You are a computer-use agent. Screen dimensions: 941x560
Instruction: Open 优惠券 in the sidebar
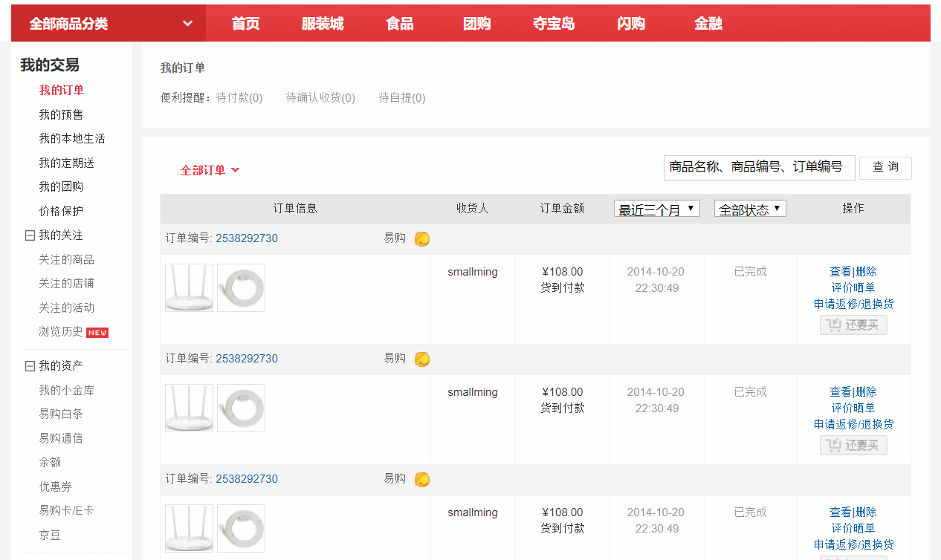[x=56, y=487]
